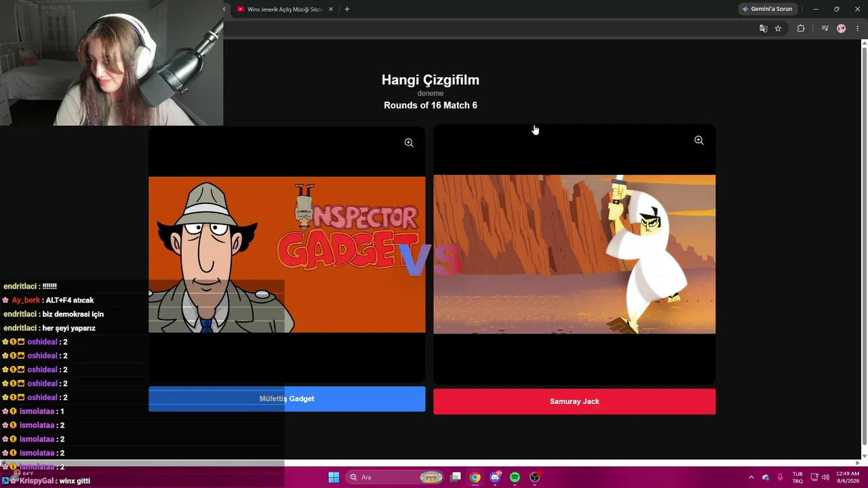Screen dimensions: 868x488
Task: Select the Inspector Gadget cartoon thumbnail
Action: (287, 255)
